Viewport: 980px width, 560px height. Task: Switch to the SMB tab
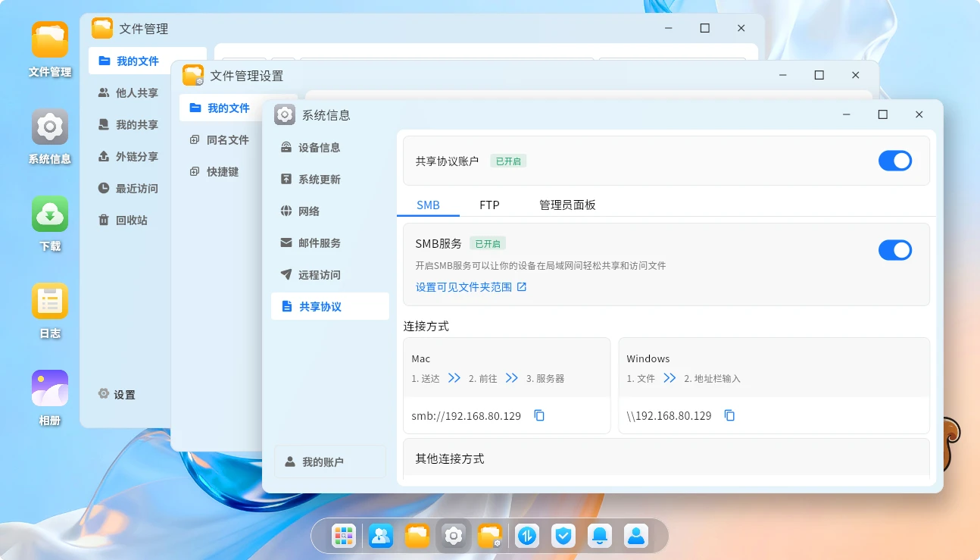428,205
